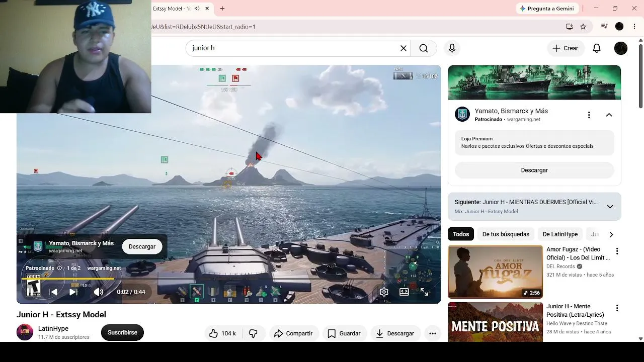Open the Amor Fugaz video thumbnail
The width and height of the screenshot is (644, 362).
(x=495, y=271)
